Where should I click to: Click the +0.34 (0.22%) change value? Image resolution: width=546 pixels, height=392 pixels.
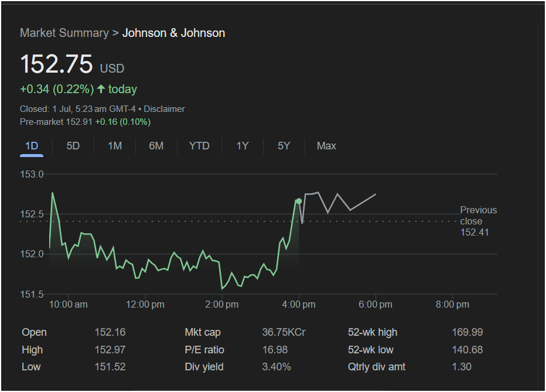point(57,89)
